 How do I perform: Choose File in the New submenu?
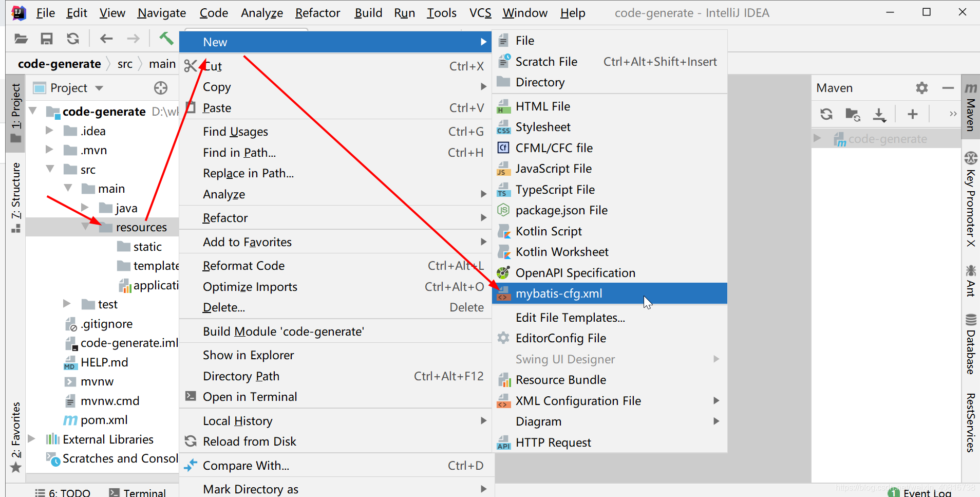click(610, 41)
